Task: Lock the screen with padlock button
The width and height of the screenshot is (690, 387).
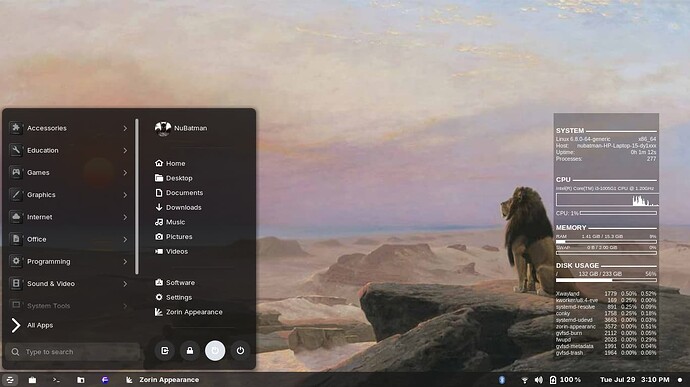Action: (190, 351)
